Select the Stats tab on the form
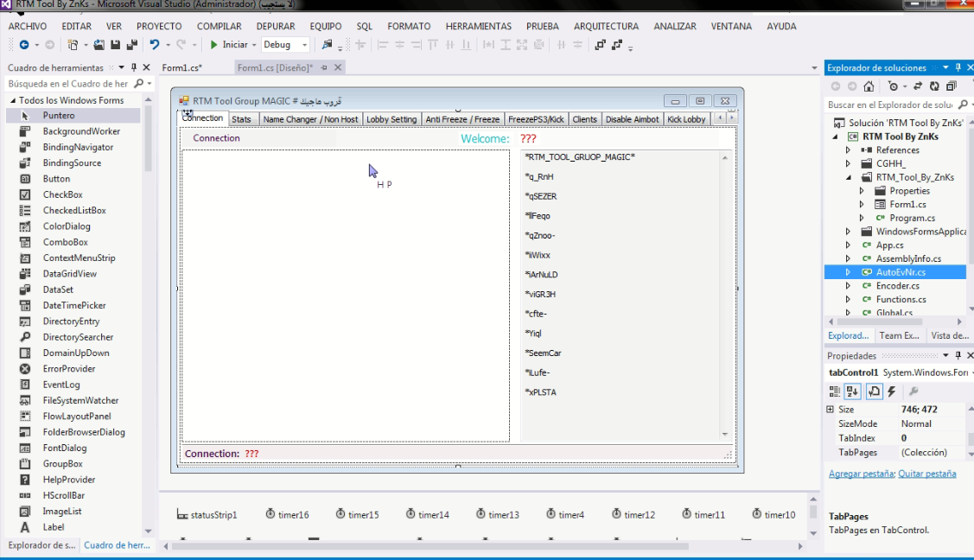The width and height of the screenshot is (974, 560). click(242, 119)
